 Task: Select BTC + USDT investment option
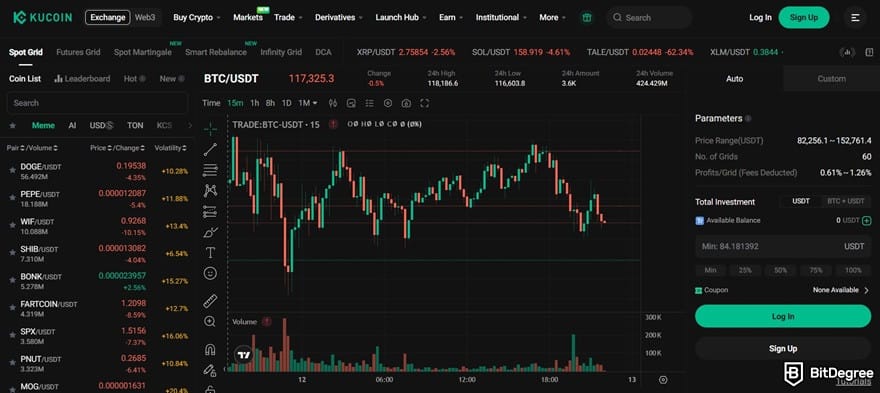(846, 201)
